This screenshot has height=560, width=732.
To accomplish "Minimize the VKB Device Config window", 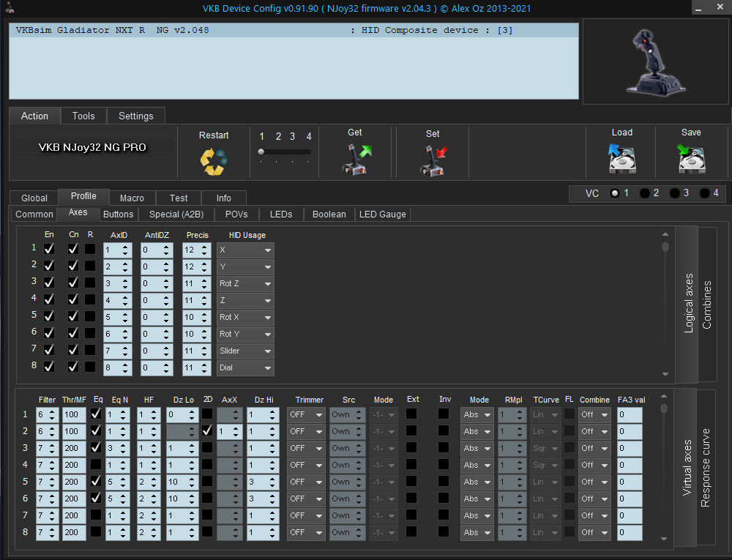I will pyautogui.click(x=700, y=8).
